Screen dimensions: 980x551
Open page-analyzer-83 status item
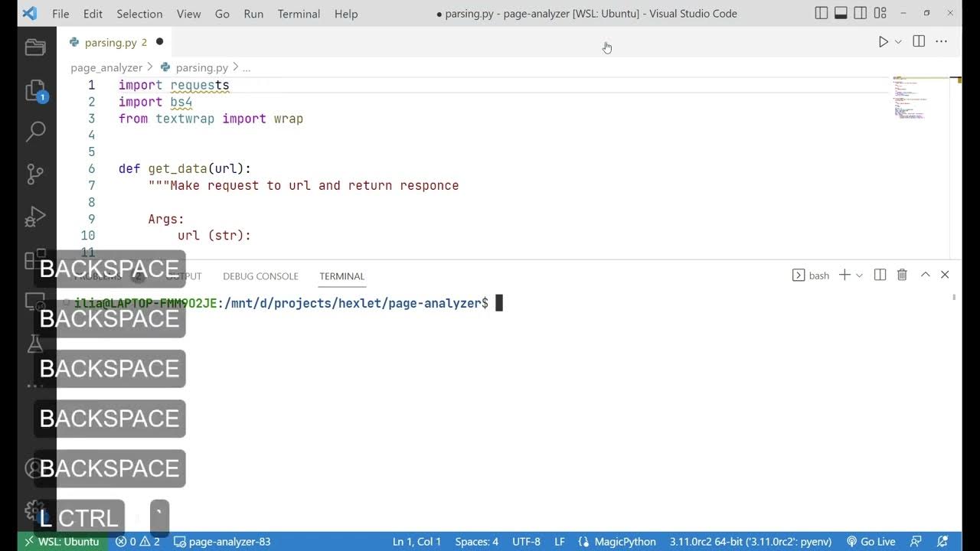222,541
